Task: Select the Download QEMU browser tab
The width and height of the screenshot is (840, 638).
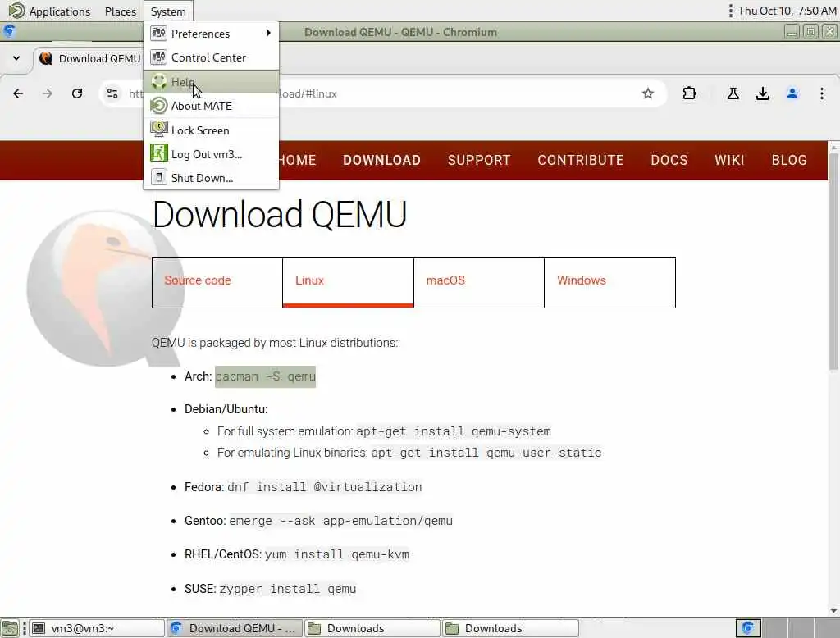Action: click(x=90, y=58)
